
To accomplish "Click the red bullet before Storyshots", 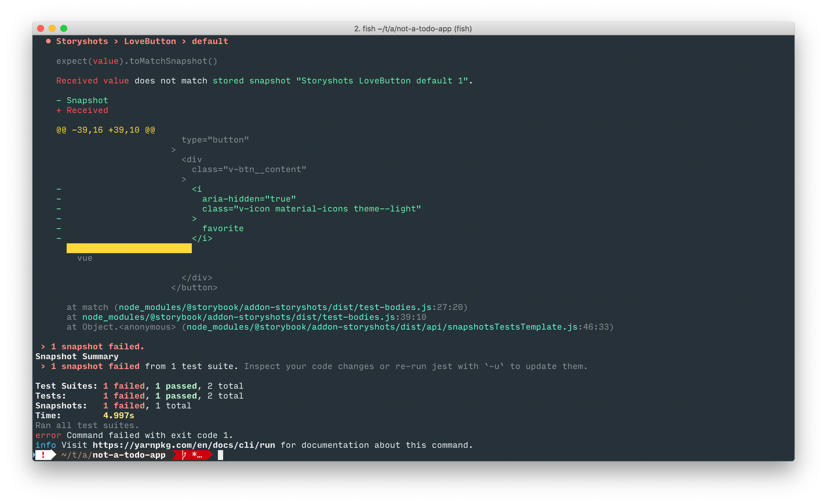I will (48, 41).
